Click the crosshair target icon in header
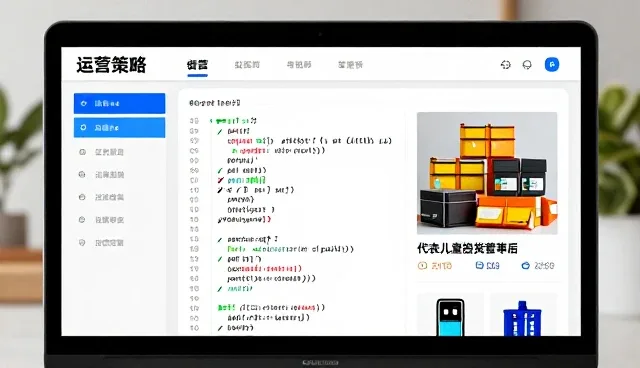This screenshot has width=640, height=368. point(506,64)
